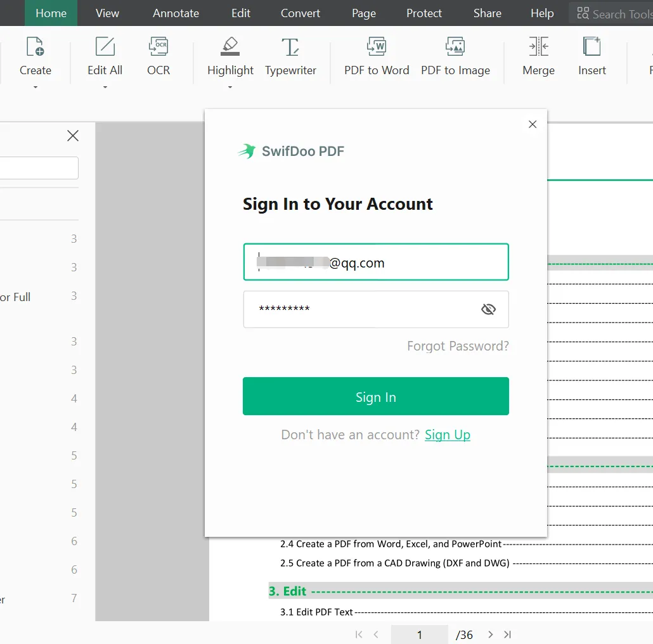The image size is (653, 644).
Task: Open the Protect tab
Action: point(424,13)
